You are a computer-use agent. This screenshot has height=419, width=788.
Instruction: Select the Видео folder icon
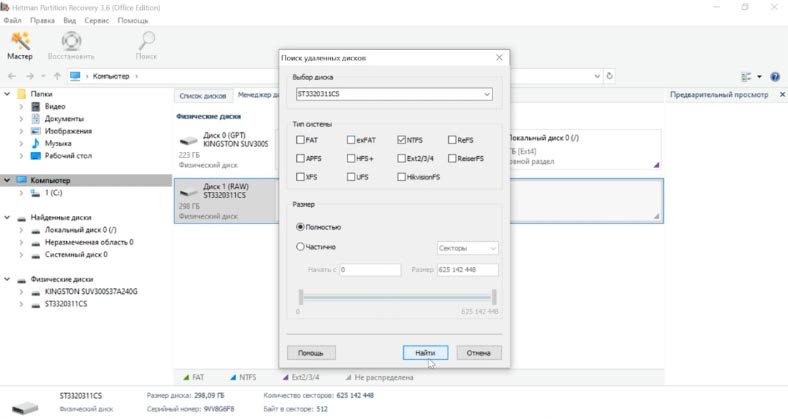pyautogui.click(x=35, y=107)
